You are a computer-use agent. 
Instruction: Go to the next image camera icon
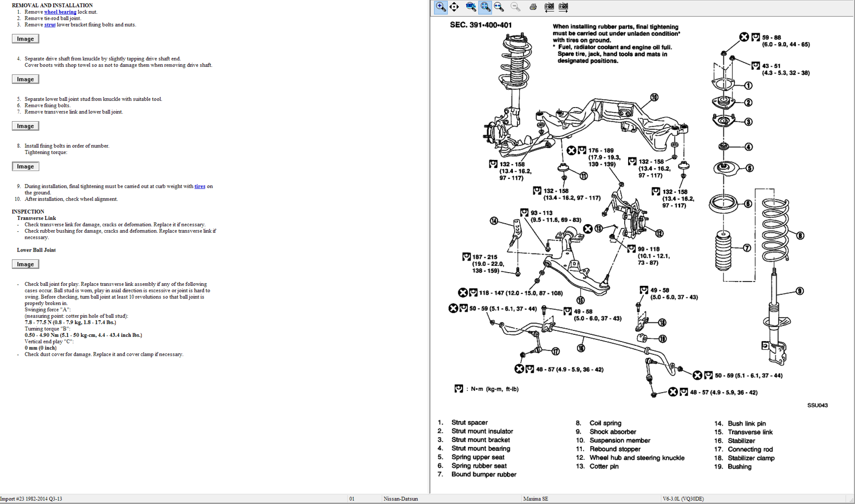(563, 7)
